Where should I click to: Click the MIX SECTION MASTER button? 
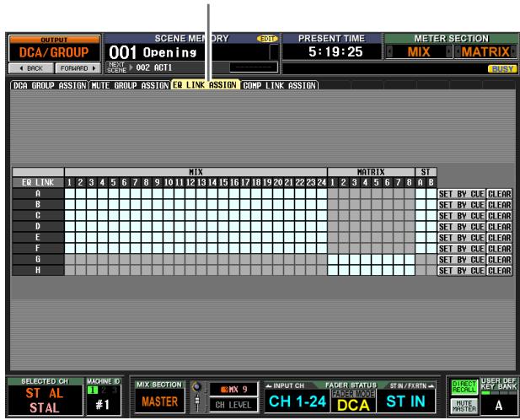[160, 401]
